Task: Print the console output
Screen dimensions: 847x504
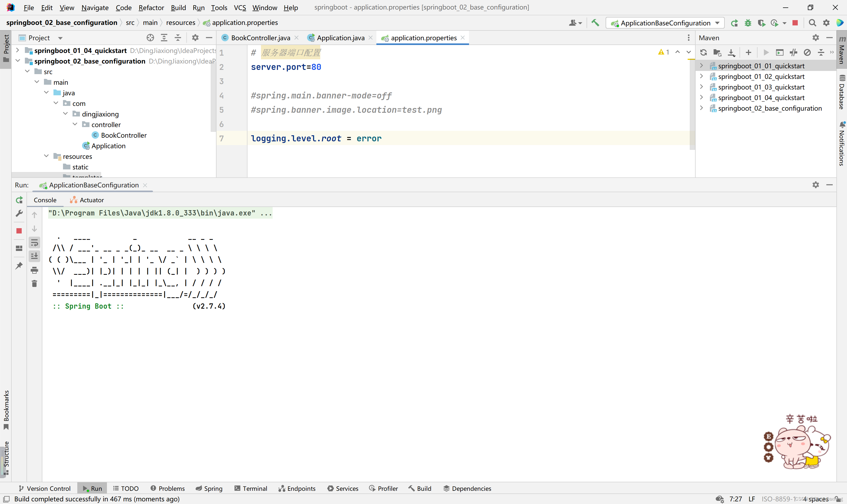Action: click(x=34, y=270)
